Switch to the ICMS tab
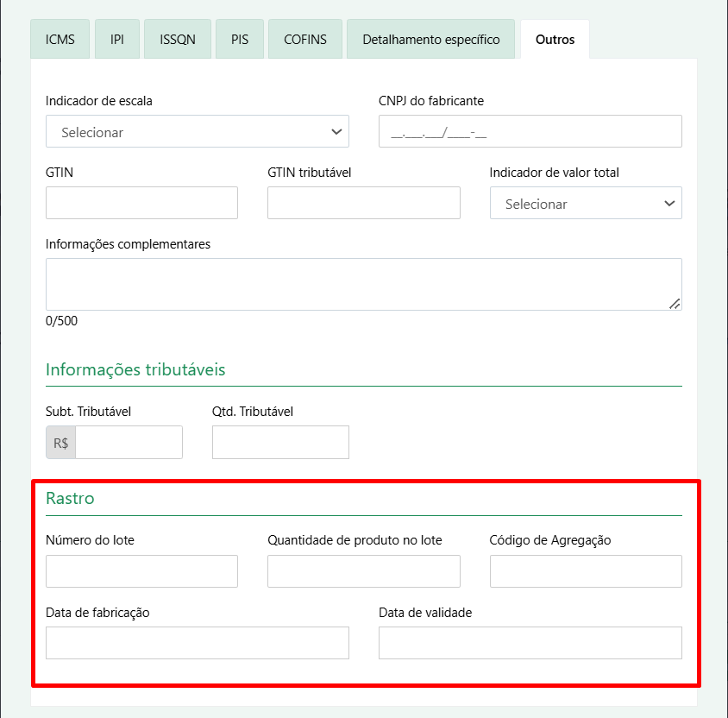The height and width of the screenshot is (718, 728). point(60,40)
